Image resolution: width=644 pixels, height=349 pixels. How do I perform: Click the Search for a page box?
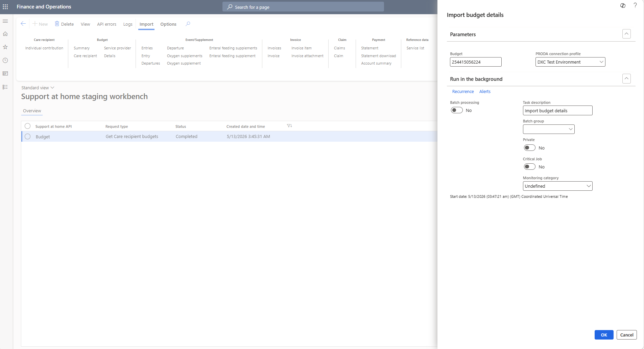[x=303, y=7]
